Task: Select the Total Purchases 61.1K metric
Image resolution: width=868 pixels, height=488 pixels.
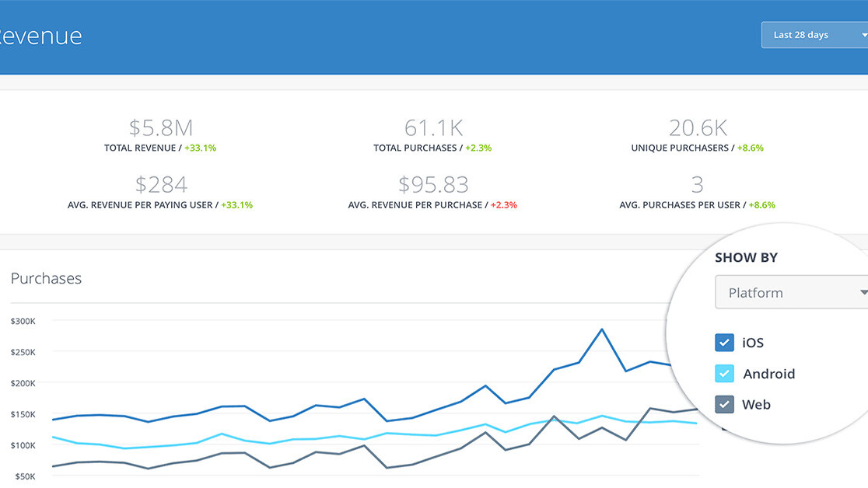Action: [432, 127]
